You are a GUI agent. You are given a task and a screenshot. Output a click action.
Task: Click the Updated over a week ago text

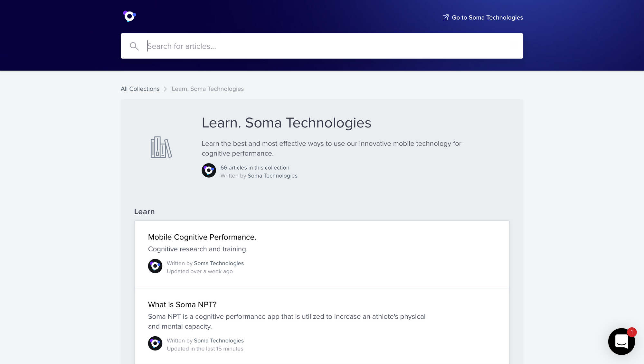point(200,271)
